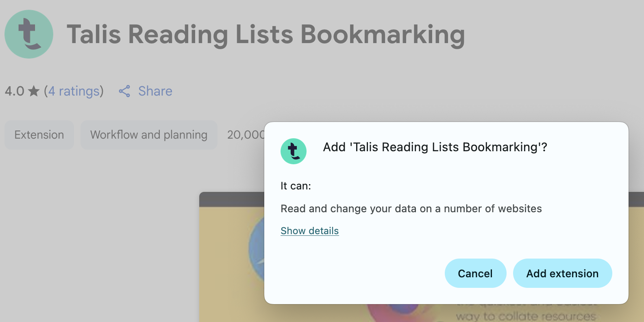The width and height of the screenshot is (644, 322).
Task: Select the teal circular logo in the header
Action: (x=28, y=34)
